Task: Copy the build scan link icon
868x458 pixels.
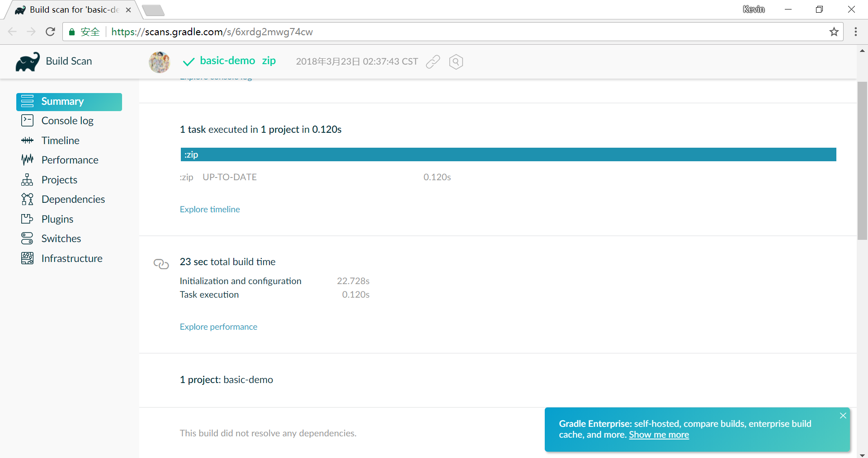Action: click(433, 61)
